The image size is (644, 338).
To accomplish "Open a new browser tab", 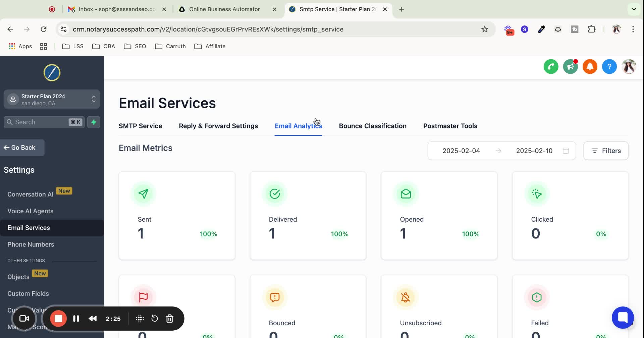I will click(x=401, y=9).
